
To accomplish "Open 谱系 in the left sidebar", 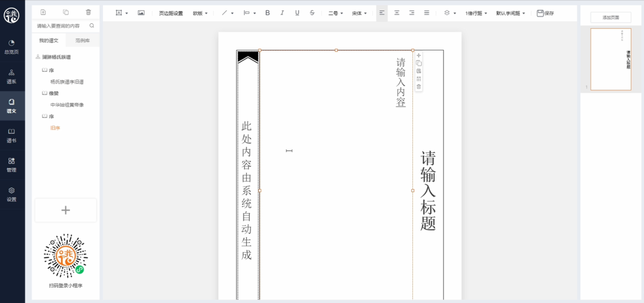I will coord(12,76).
